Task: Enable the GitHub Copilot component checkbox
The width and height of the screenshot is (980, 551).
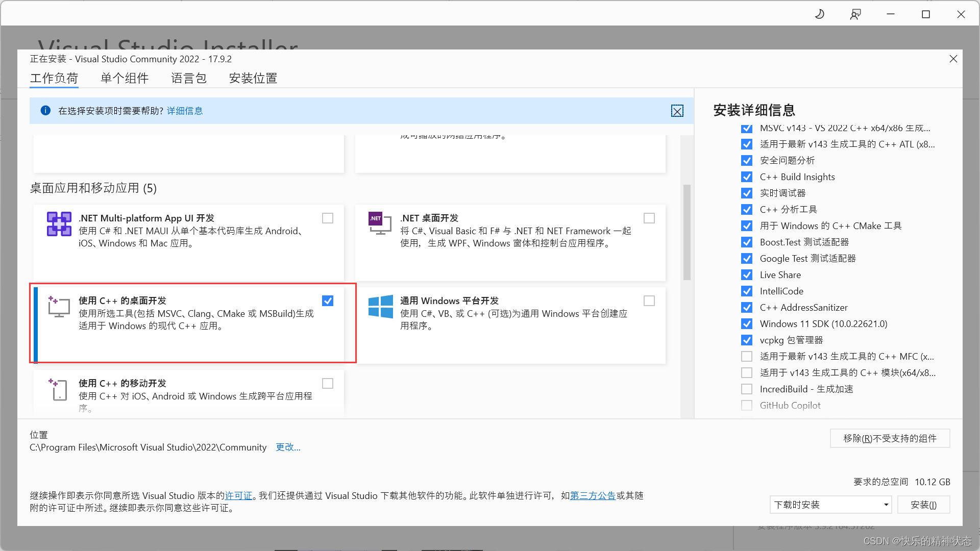Action: [747, 406]
